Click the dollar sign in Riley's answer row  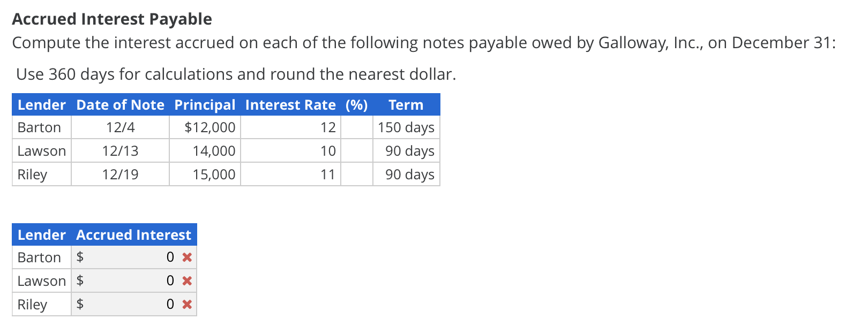(80, 304)
